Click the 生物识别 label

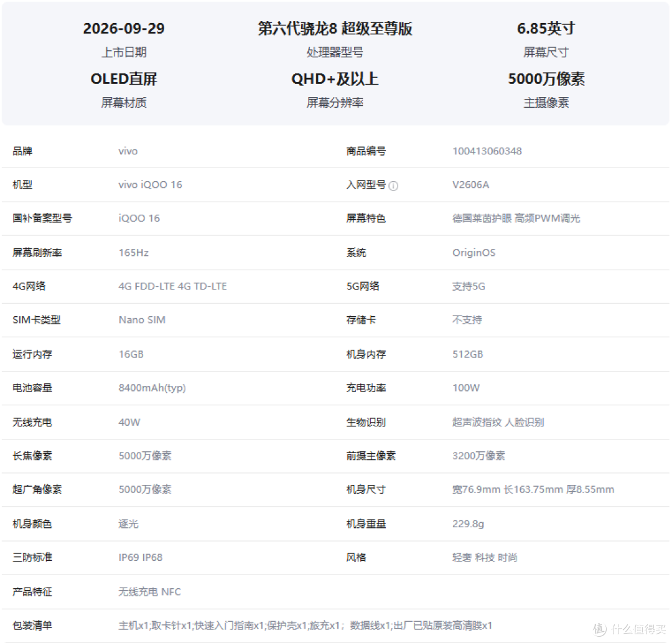[x=366, y=422]
